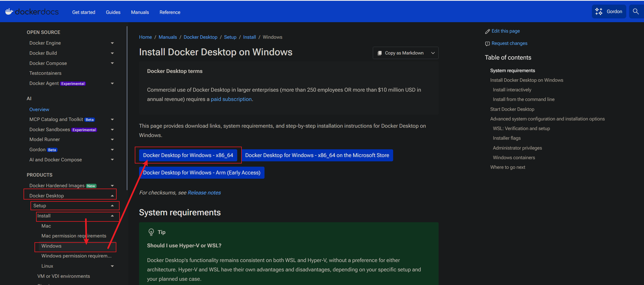Select Mac permission requirements entry
Image resolution: width=644 pixels, height=285 pixels.
click(x=74, y=236)
